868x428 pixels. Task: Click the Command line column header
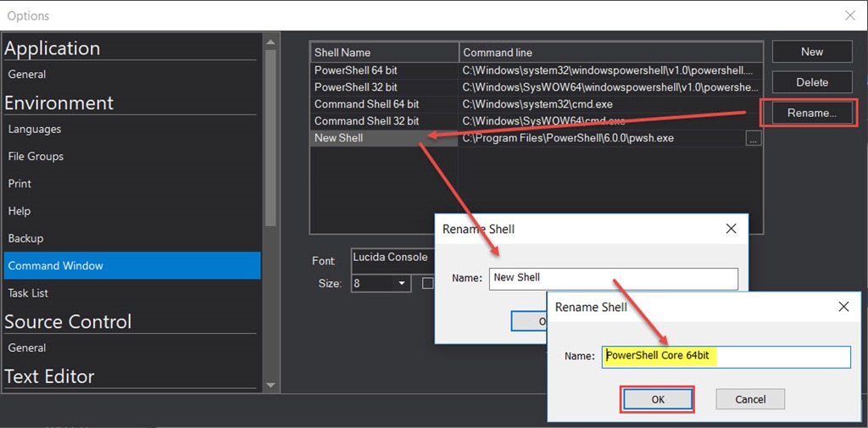coord(611,53)
